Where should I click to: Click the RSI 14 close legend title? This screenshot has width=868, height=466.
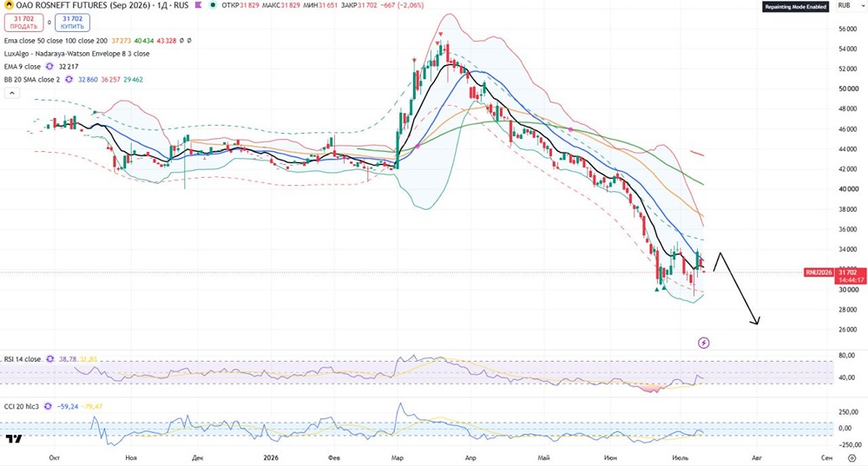(x=23, y=359)
